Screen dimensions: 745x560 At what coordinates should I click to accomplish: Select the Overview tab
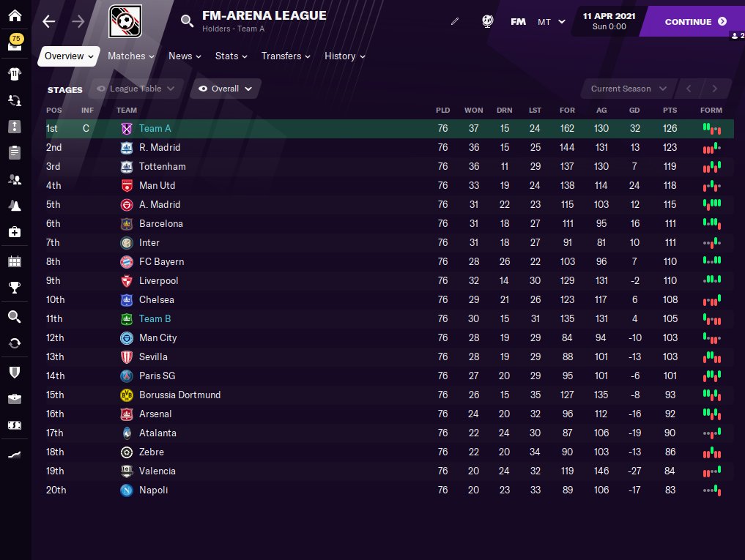point(69,56)
